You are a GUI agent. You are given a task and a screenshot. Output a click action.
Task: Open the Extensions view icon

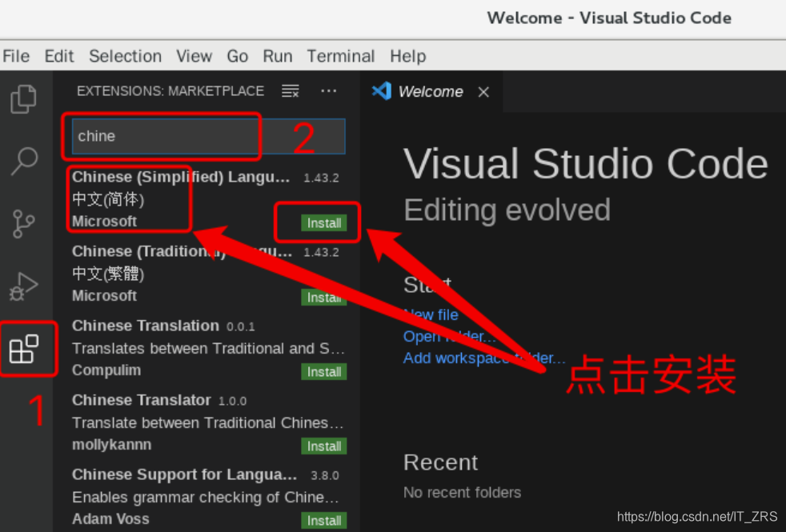pos(23,349)
